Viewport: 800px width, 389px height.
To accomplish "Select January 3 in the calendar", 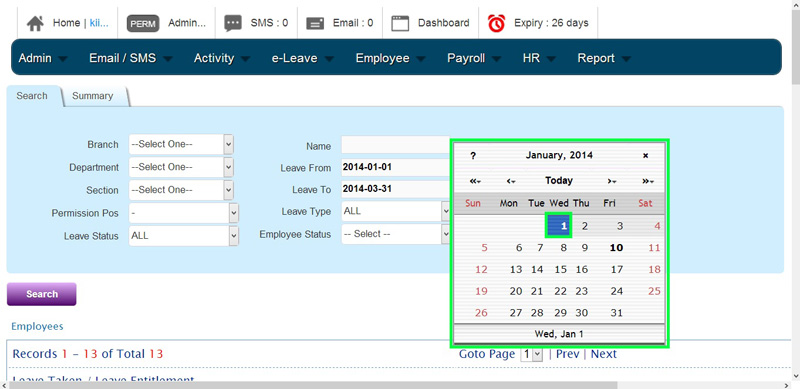I will [x=620, y=226].
